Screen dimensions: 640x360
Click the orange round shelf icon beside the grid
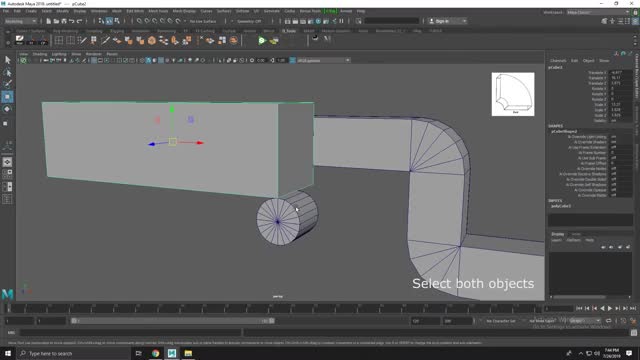[233, 40]
